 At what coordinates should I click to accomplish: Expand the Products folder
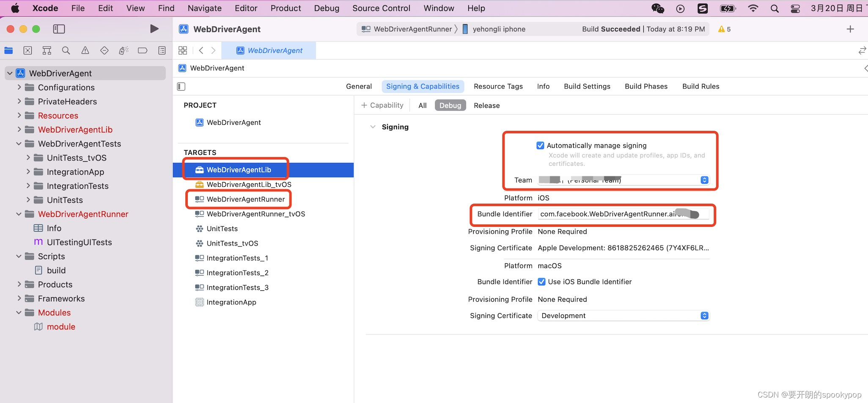click(19, 284)
